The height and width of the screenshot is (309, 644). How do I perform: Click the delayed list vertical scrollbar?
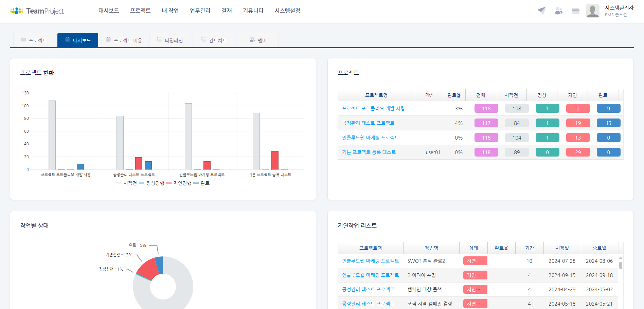pyautogui.click(x=621, y=265)
